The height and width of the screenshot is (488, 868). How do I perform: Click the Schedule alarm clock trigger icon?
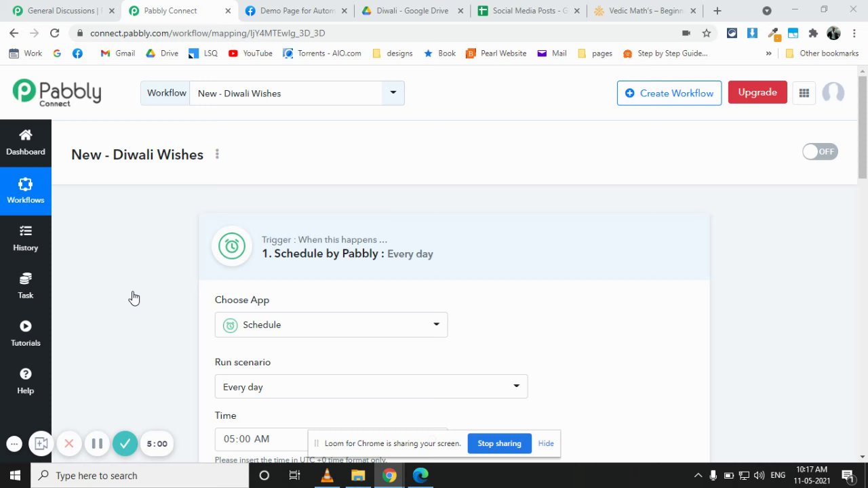[x=232, y=246]
